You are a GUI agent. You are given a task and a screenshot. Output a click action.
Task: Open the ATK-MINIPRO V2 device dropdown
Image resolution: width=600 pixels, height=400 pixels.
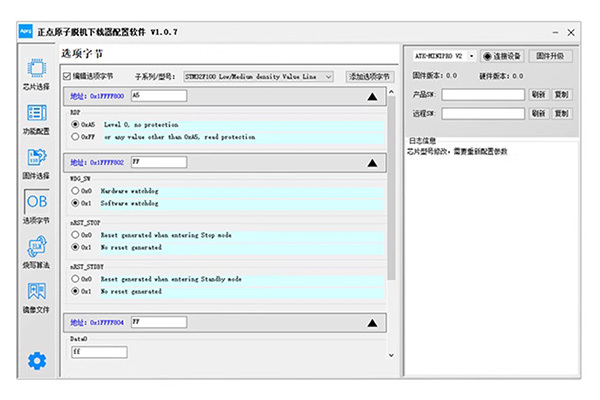(442, 56)
